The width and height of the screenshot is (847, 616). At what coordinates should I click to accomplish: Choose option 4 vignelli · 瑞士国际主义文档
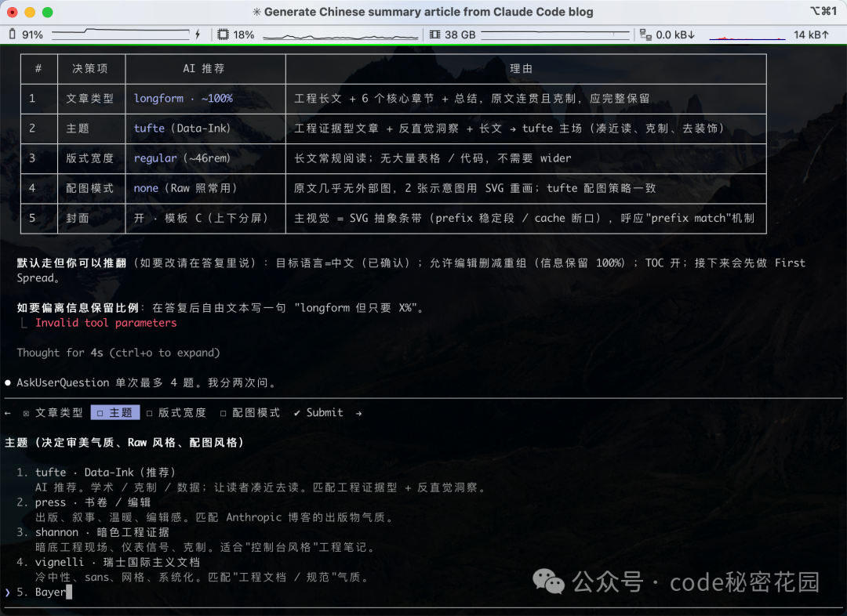pos(117,562)
